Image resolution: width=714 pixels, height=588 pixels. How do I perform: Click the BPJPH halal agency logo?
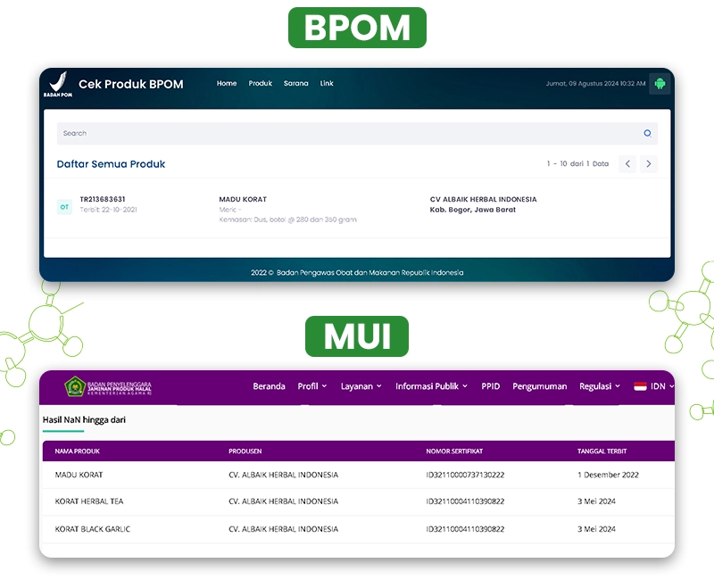108,387
